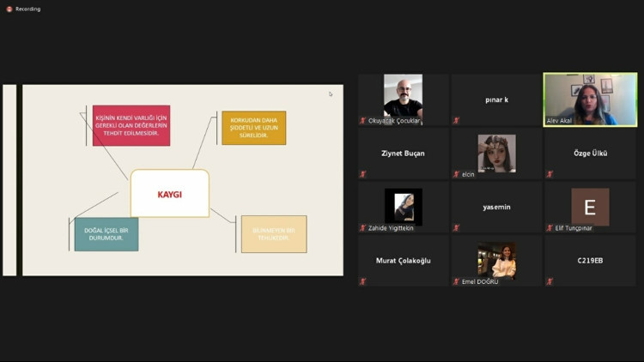
Task: Click the "Recording" text label
Action: (x=27, y=9)
